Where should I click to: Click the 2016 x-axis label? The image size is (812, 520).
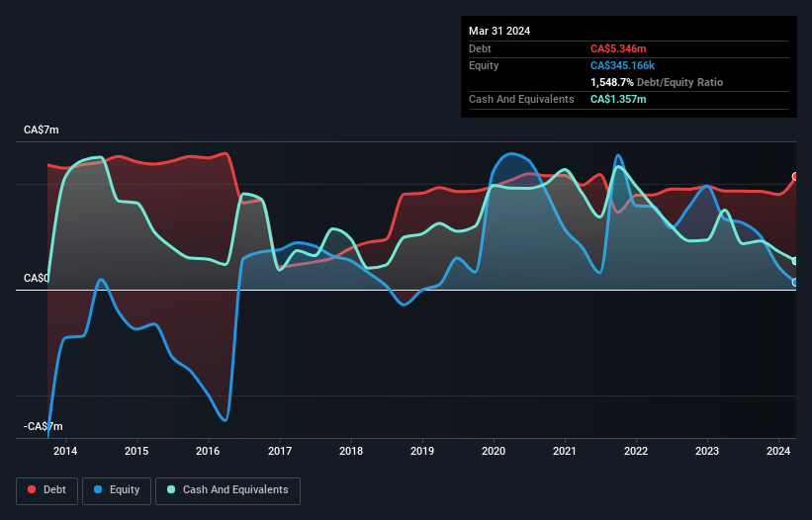(208, 451)
